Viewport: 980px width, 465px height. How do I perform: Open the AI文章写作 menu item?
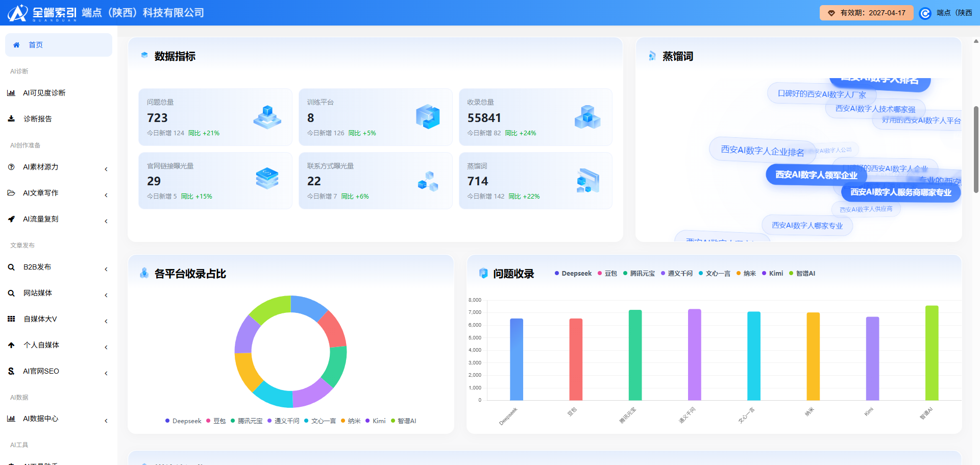(x=59, y=193)
